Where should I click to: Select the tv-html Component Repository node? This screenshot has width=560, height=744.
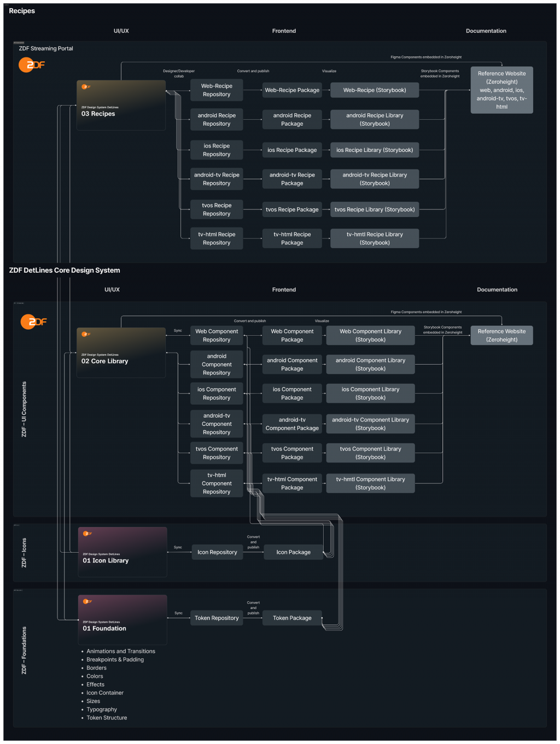click(217, 484)
